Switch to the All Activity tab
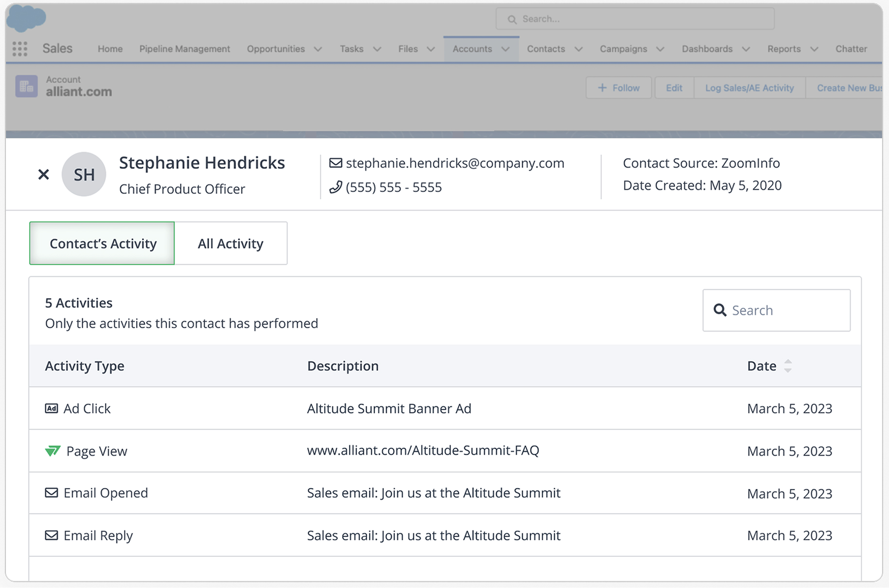This screenshot has height=588, width=889. pyautogui.click(x=231, y=243)
